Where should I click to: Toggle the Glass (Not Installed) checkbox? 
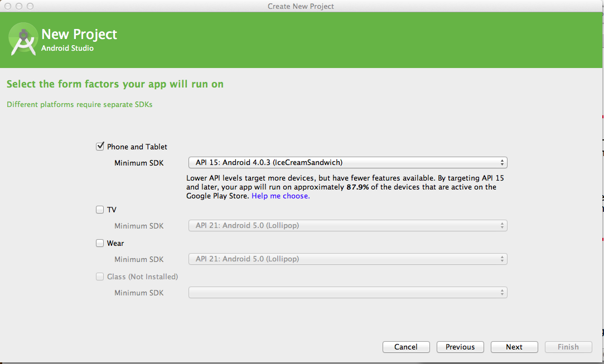(100, 276)
